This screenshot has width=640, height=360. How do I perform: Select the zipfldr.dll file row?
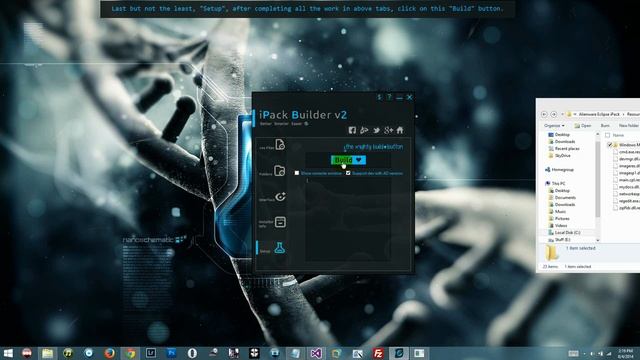coord(628,208)
